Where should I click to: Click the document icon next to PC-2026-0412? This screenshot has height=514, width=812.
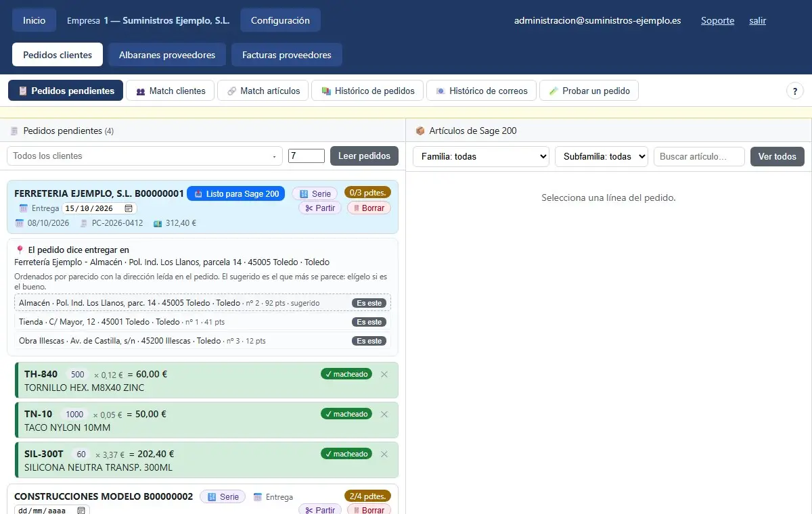pos(84,223)
